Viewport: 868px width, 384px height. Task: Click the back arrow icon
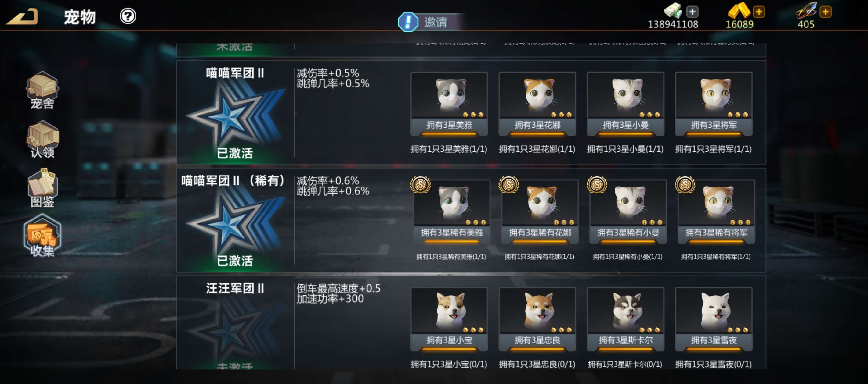point(22,16)
